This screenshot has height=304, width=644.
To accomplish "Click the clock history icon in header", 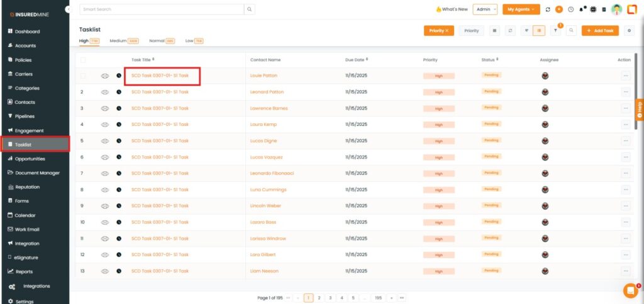I will 570,9.
